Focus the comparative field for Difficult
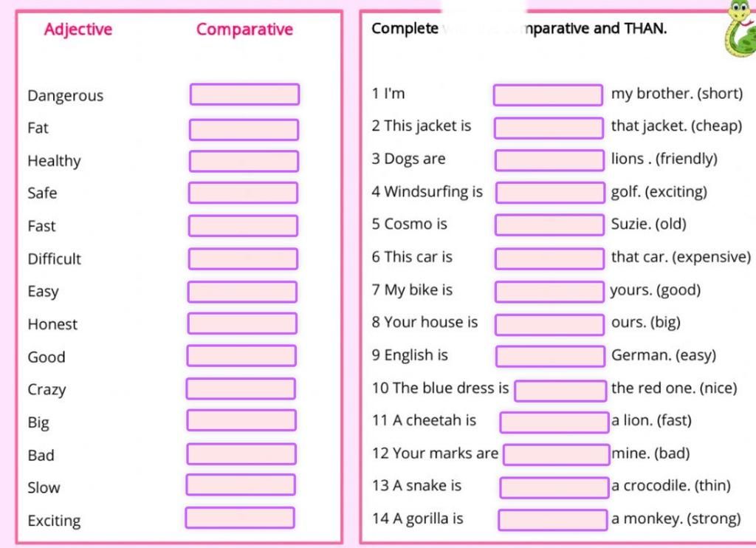This screenshot has width=756, height=548. pos(243,259)
